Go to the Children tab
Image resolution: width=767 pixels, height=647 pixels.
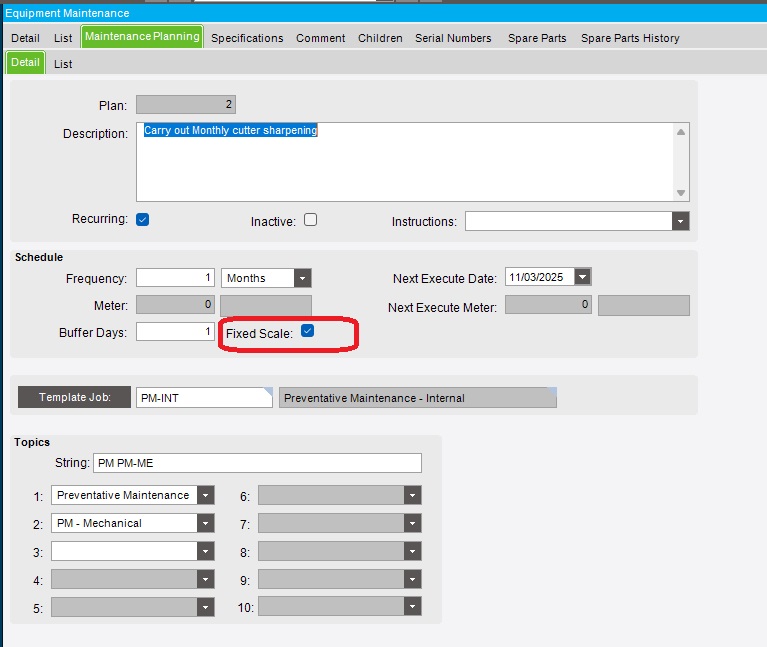coord(380,38)
